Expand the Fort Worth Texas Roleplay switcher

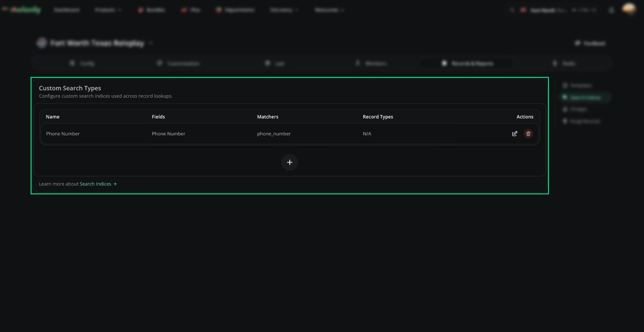coord(95,43)
